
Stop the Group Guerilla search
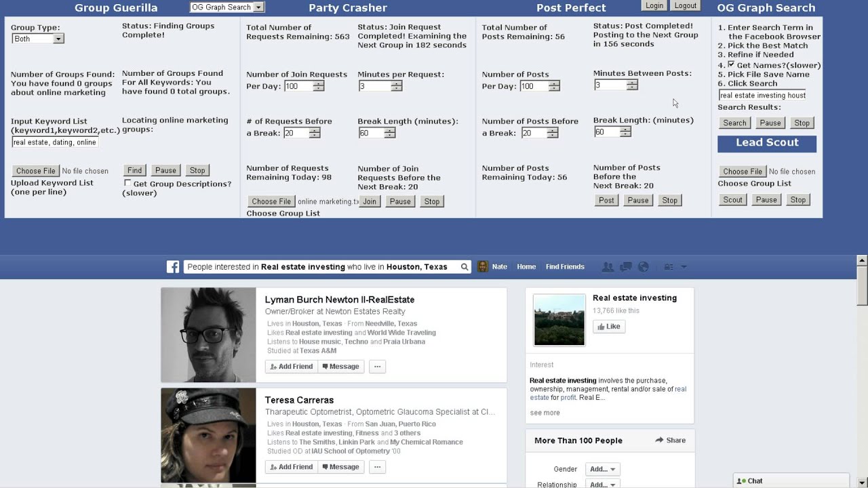click(197, 171)
